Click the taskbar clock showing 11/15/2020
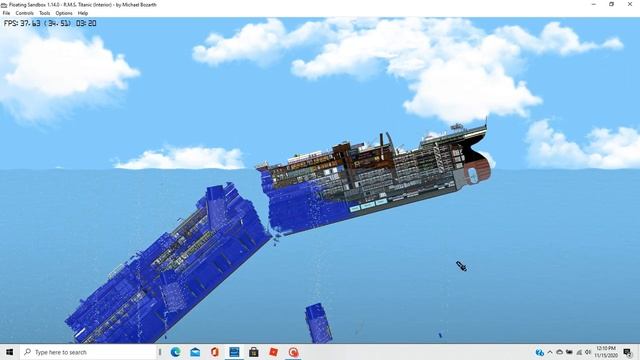Image resolution: width=640 pixels, height=360 pixels. (x=606, y=352)
